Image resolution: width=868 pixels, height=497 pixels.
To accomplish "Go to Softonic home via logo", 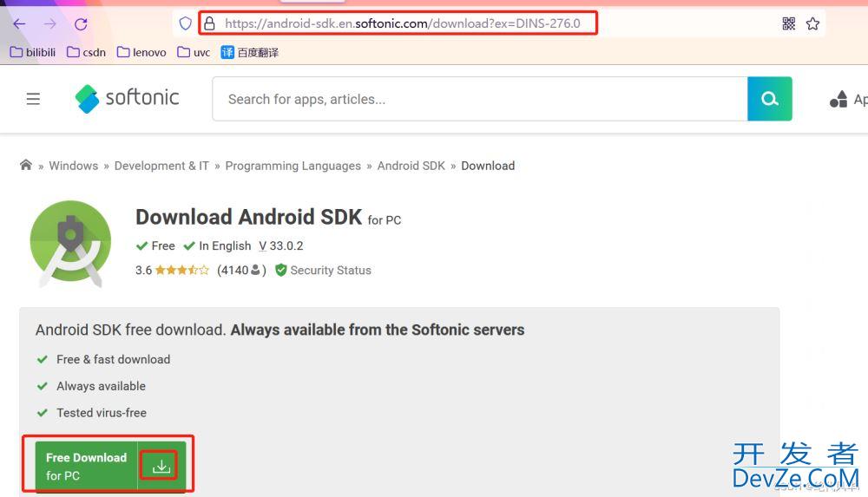I will click(128, 99).
